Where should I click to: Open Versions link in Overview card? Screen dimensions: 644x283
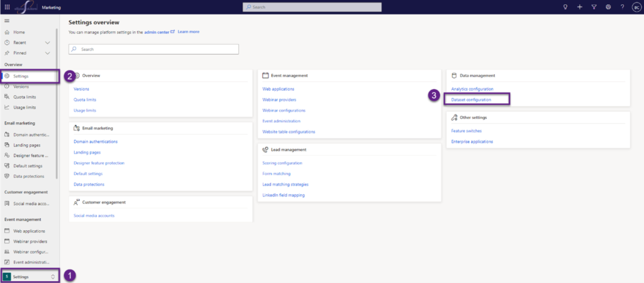point(81,89)
